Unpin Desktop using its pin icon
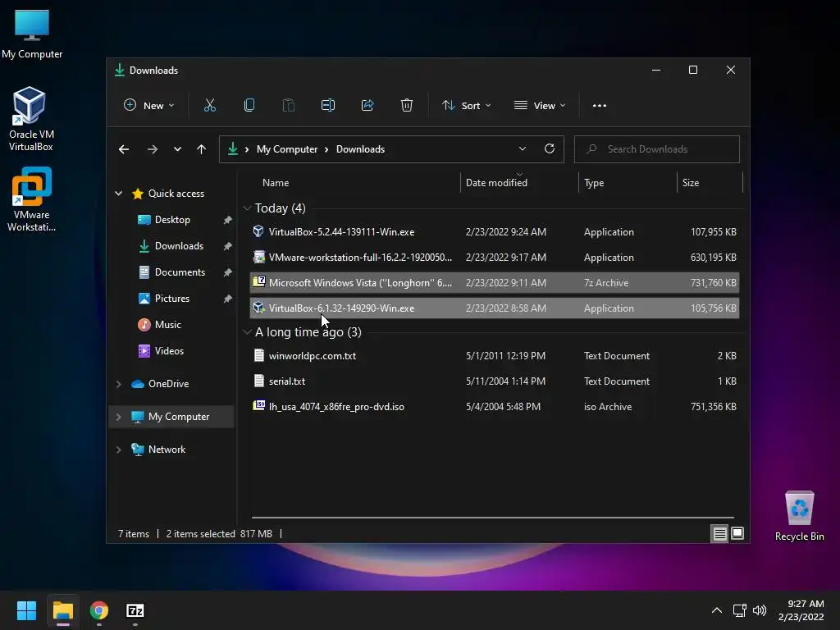The height and width of the screenshot is (630, 840). point(228,220)
